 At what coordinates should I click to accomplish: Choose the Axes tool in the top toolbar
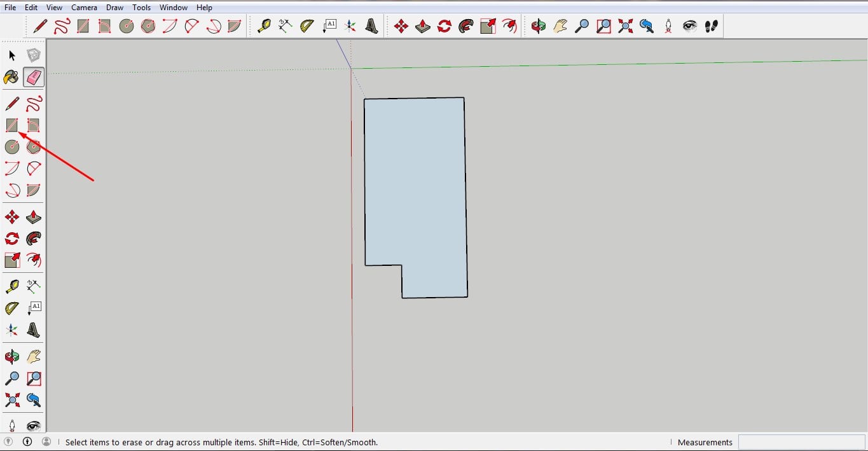coord(350,26)
